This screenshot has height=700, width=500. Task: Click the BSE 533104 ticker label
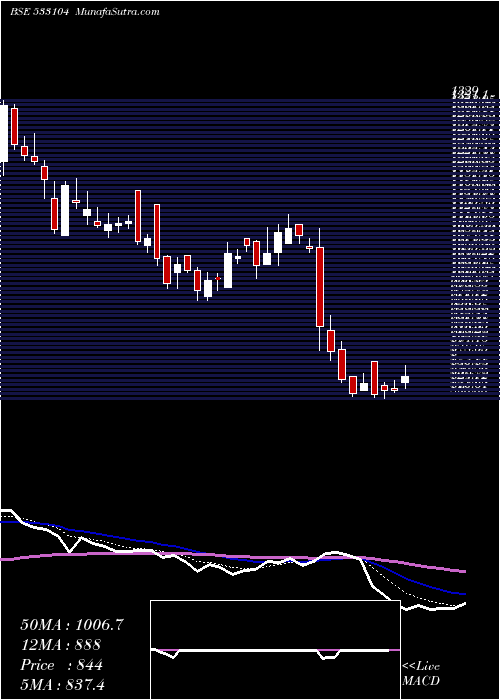[39, 12]
